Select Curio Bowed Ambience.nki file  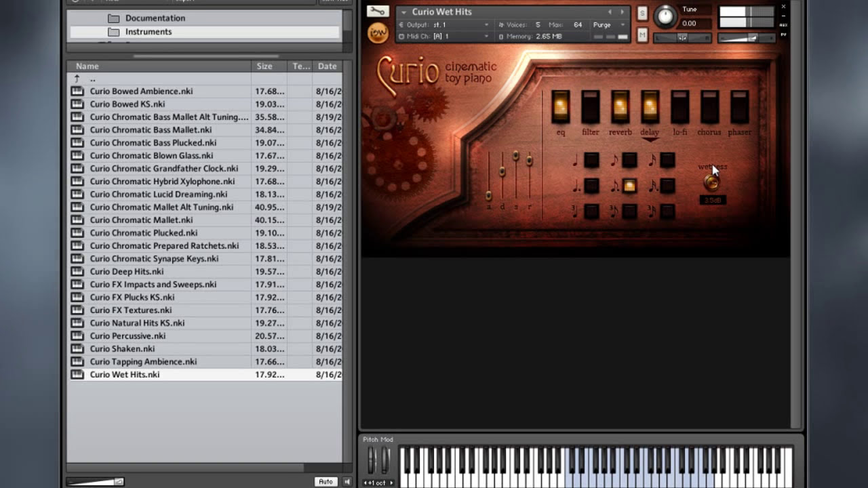tap(205, 91)
